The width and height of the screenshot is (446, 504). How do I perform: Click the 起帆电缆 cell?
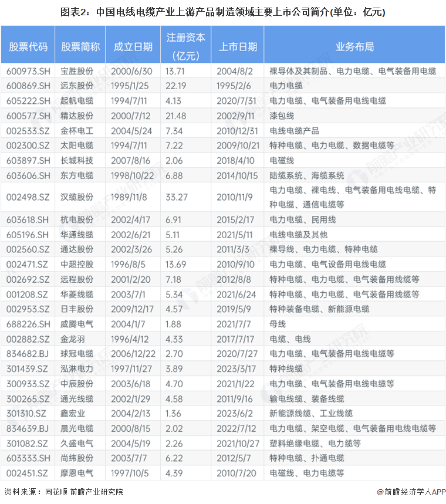click(x=77, y=101)
